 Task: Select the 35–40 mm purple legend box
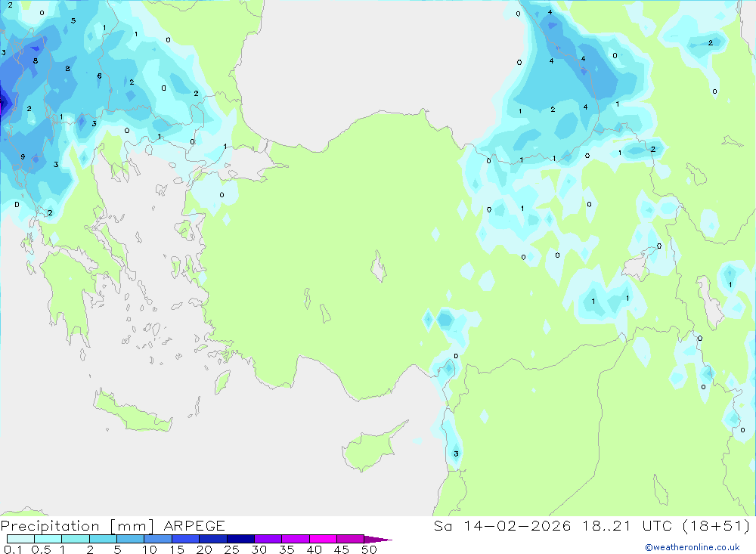pyautogui.click(x=296, y=539)
